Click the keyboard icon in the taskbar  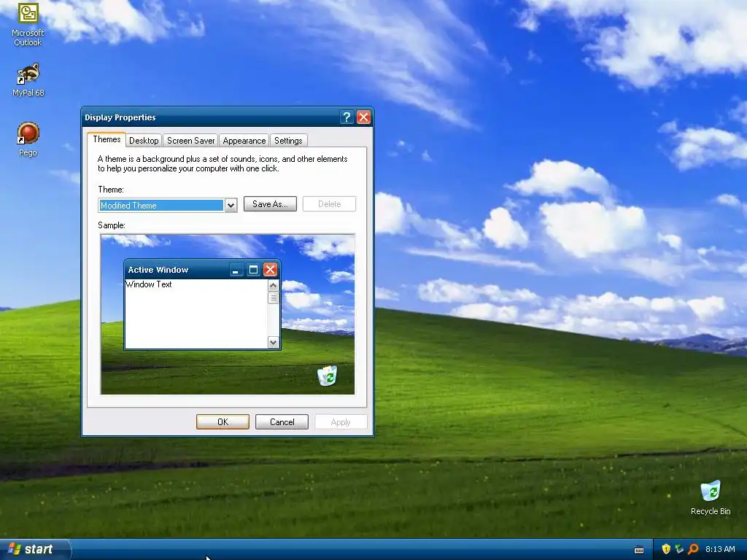(639, 550)
